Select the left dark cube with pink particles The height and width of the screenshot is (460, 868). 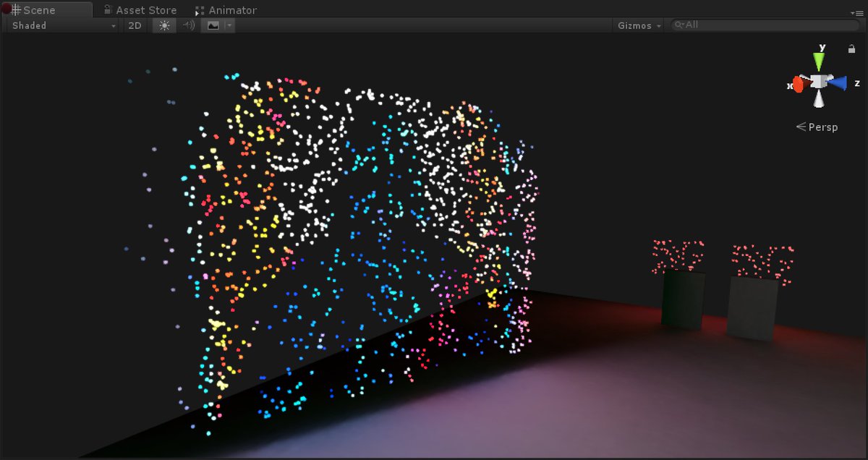click(x=683, y=299)
